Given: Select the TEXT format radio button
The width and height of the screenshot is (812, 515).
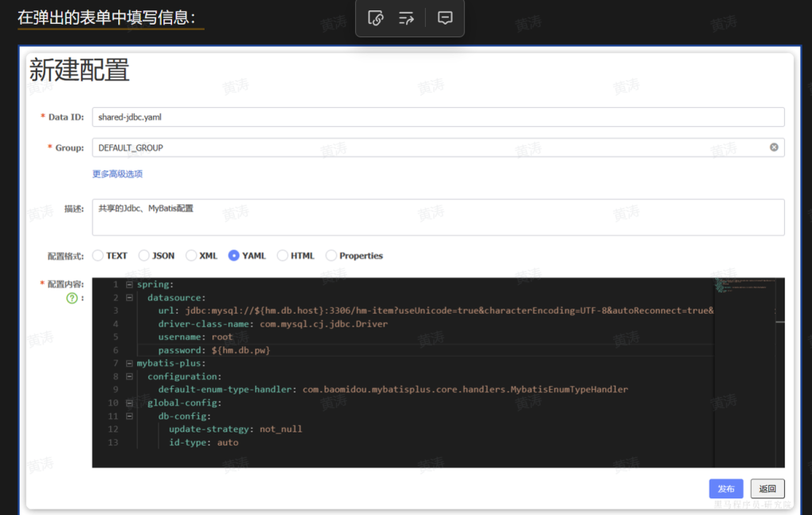Looking at the screenshot, I should (98, 256).
